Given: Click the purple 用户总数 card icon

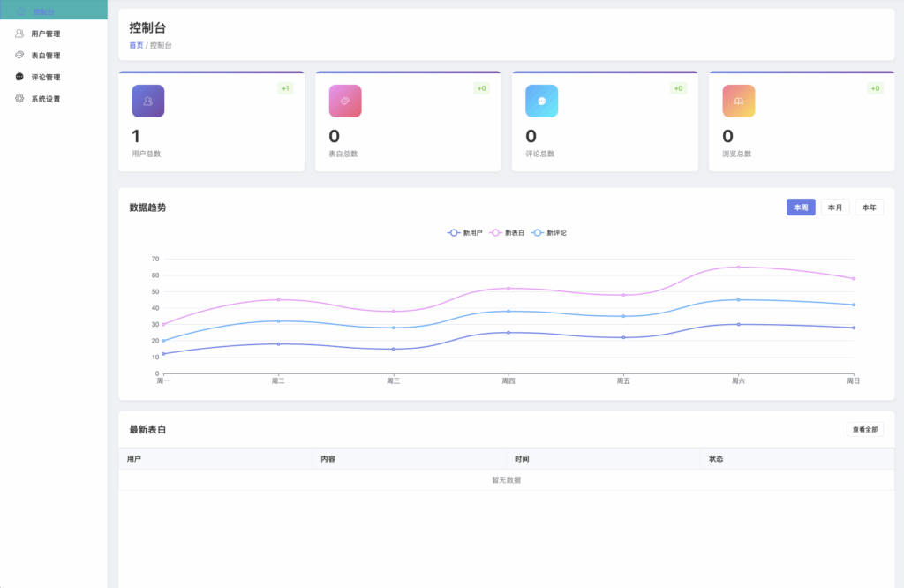Looking at the screenshot, I should 148,101.
